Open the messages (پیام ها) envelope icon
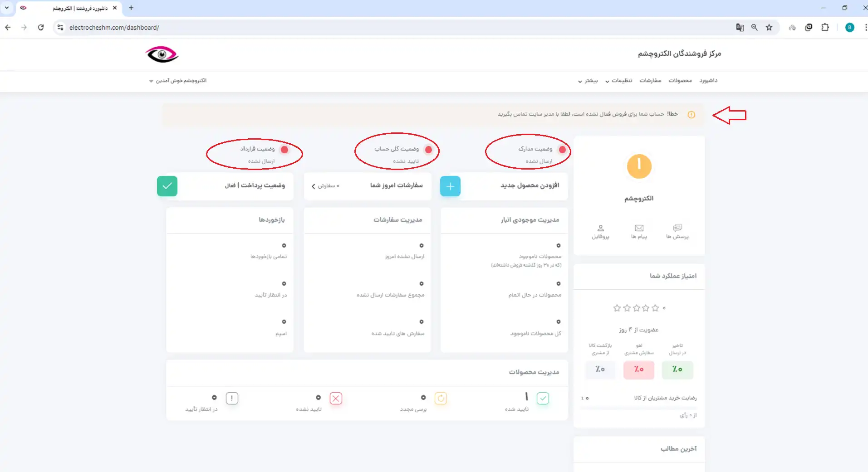The height and width of the screenshot is (472, 868). tap(639, 231)
